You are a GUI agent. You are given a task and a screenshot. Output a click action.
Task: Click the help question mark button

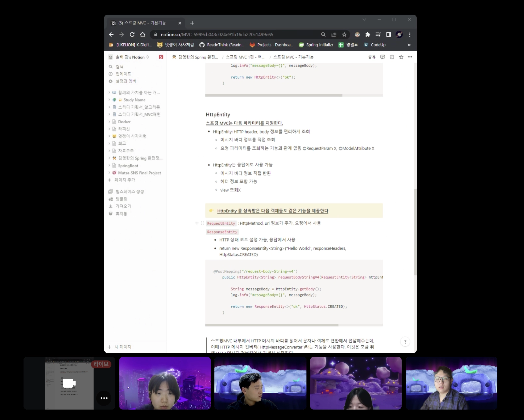point(405,342)
